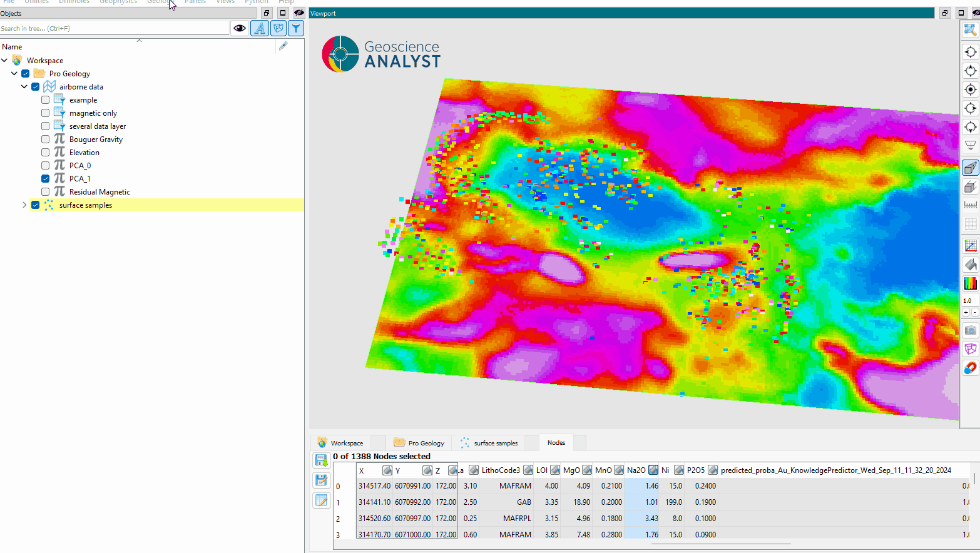Click the data icon next to P2O5 column
The width and height of the screenshot is (980, 553).
click(712, 470)
